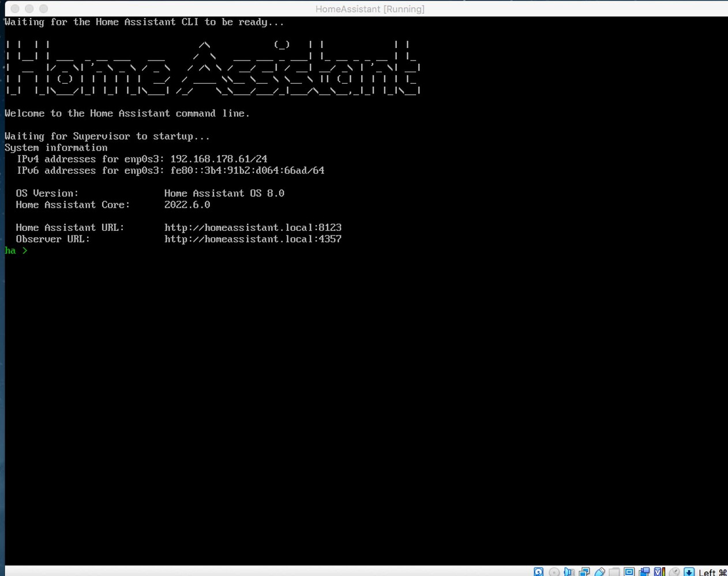Click the optical drive status icon

[554, 572]
